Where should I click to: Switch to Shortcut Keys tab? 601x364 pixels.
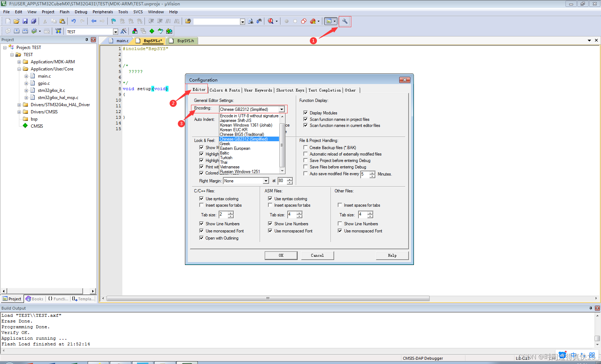pyautogui.click(x=290, y=90)
